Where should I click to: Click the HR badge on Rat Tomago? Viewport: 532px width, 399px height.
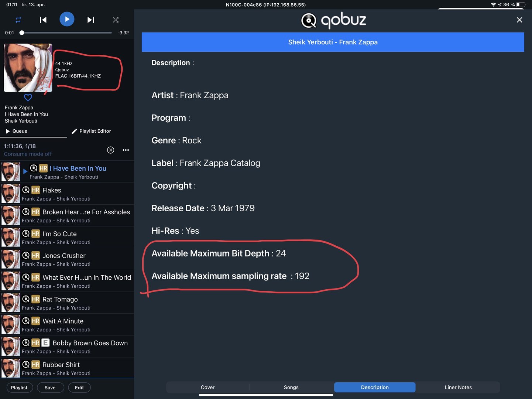click(35, 299)
